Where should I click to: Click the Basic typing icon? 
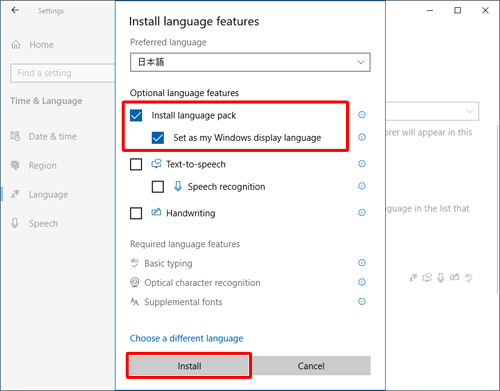[135, 263]
